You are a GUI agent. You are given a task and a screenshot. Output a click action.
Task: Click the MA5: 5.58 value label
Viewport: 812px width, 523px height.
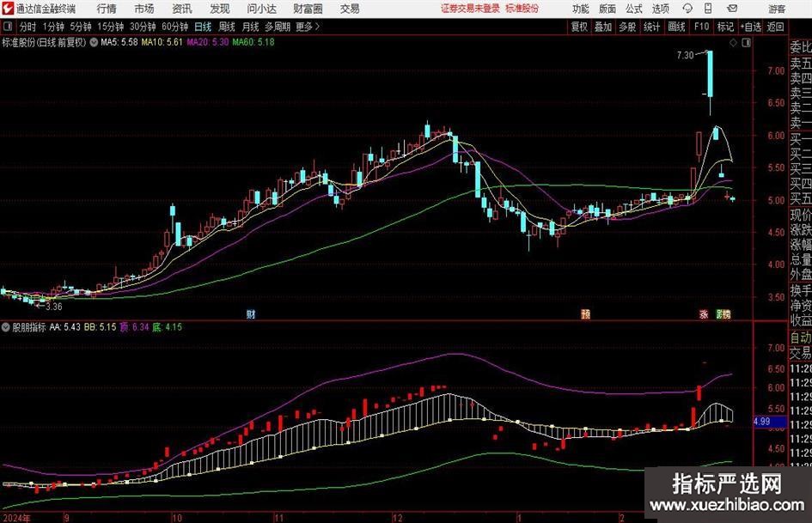[x=119, y=42]
